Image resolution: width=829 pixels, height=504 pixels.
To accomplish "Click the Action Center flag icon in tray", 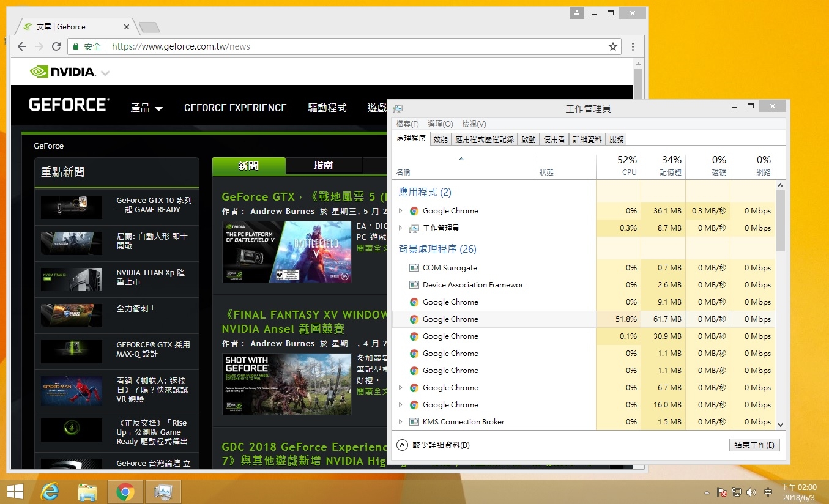I will click(721, 492).
